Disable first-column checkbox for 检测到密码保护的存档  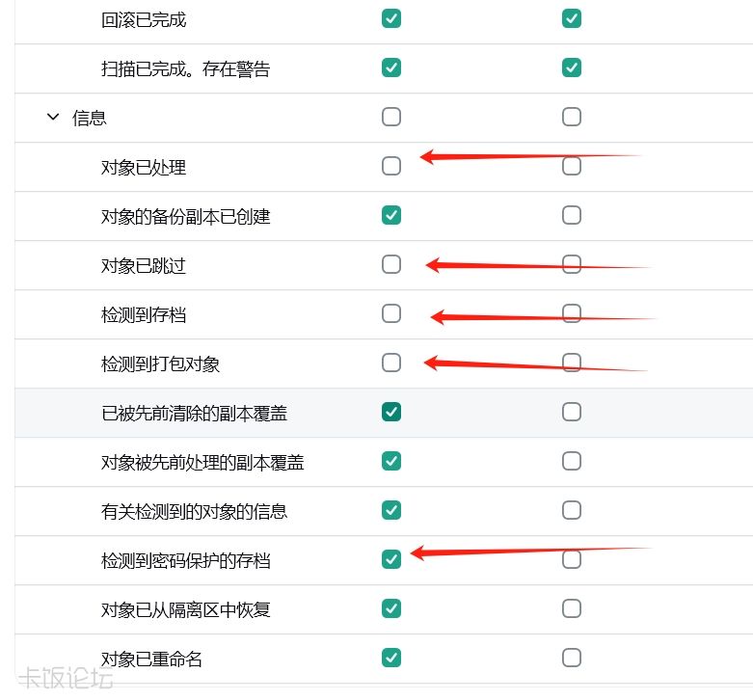click(x=391, y=559)
